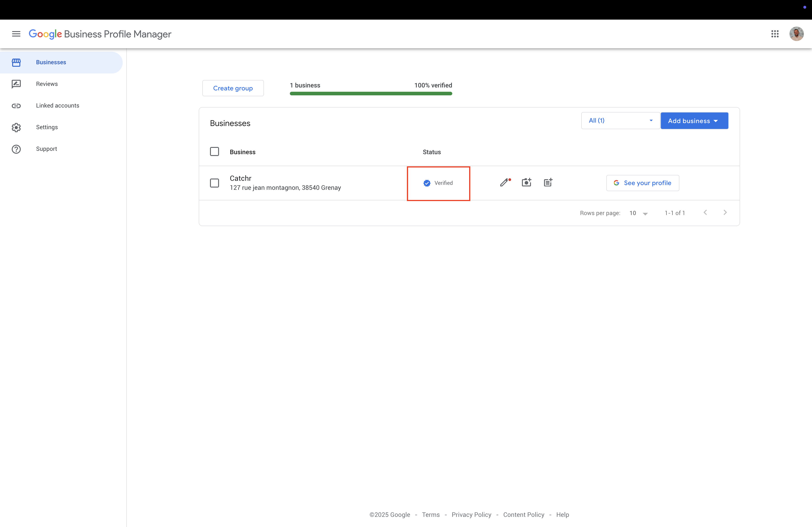Screen dimensions: 812x527
Task: Select Businesses in sidebar
Action: click(61, 62)
